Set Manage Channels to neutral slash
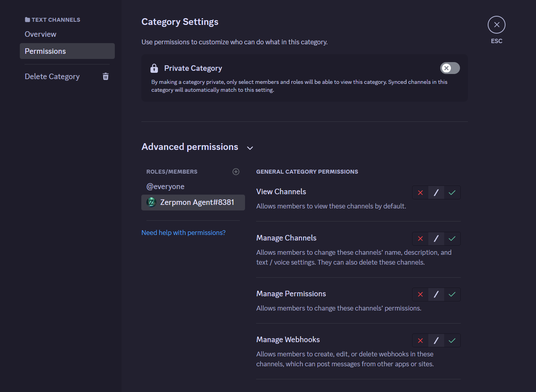The image size is (536, 392). (x=436, y=239)
